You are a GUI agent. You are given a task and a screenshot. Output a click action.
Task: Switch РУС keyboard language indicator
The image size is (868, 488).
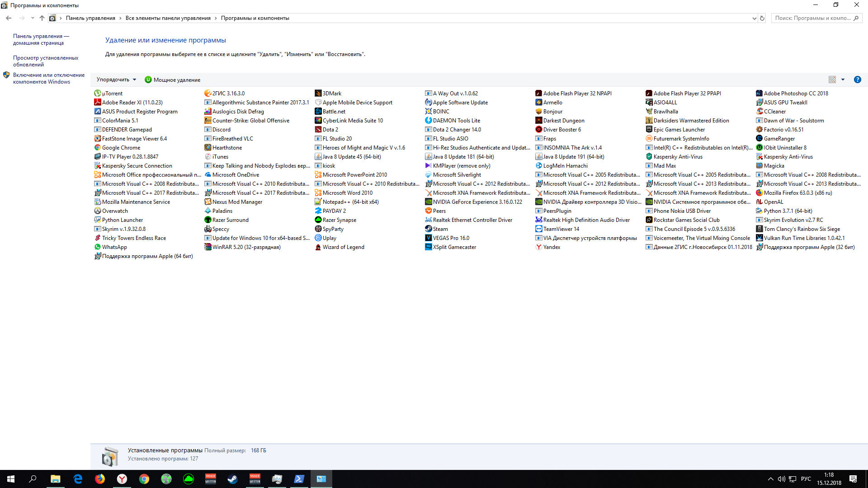click(806, 479)
